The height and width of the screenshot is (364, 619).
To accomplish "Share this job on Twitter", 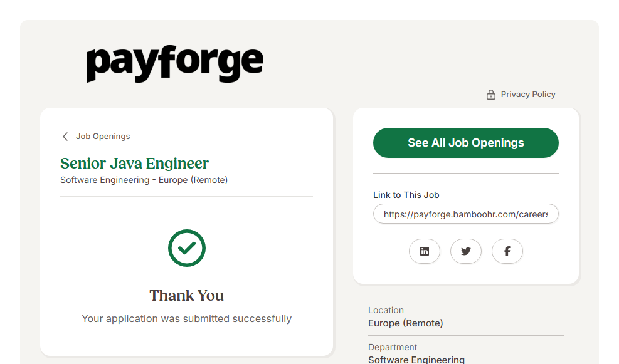I will (x=466, y=251).
